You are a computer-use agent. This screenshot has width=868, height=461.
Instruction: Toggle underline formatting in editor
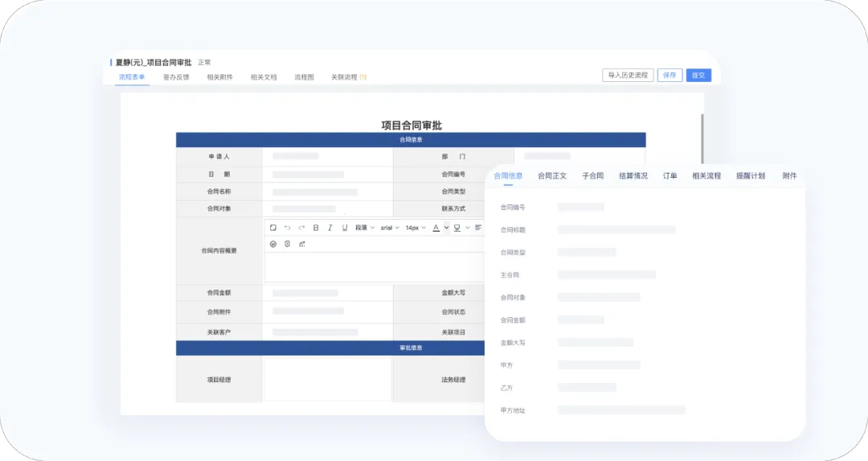click(345, 228)
